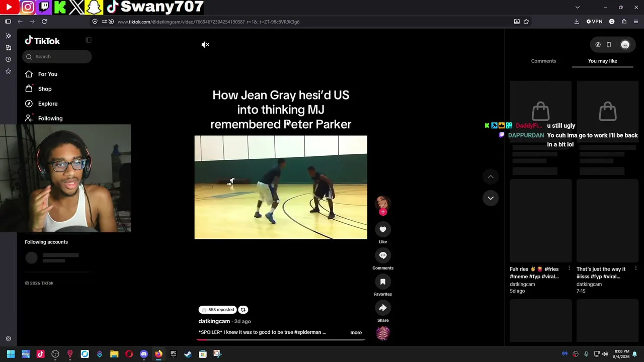Viewport: 644px width, 362px height.
Task: Add video to Favorites bookmark
Action: [x=383, y=282]
